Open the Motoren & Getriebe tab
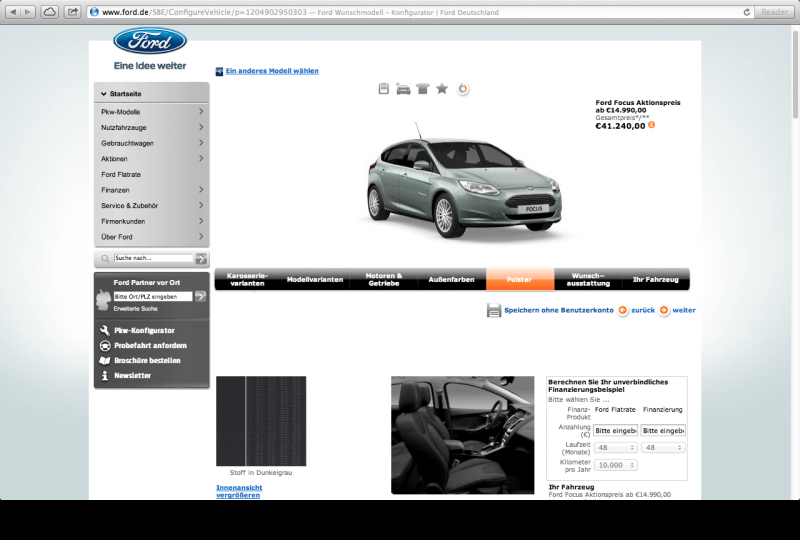This screenshot has height=540, width=800. pos(384,279)
